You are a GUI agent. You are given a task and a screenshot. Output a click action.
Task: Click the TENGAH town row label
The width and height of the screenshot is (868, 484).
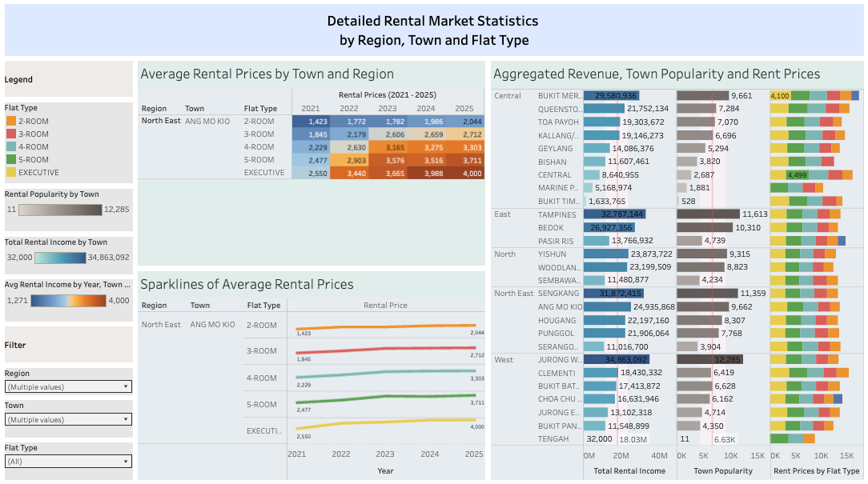[553, 438]
